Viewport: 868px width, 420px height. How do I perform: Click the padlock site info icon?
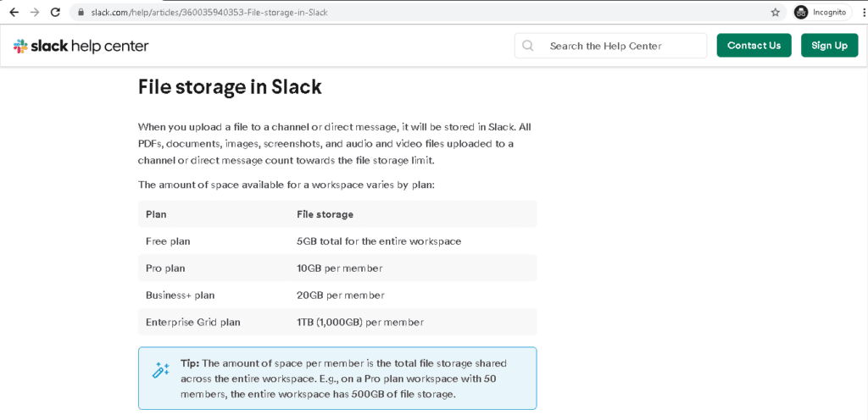point(82,12)
